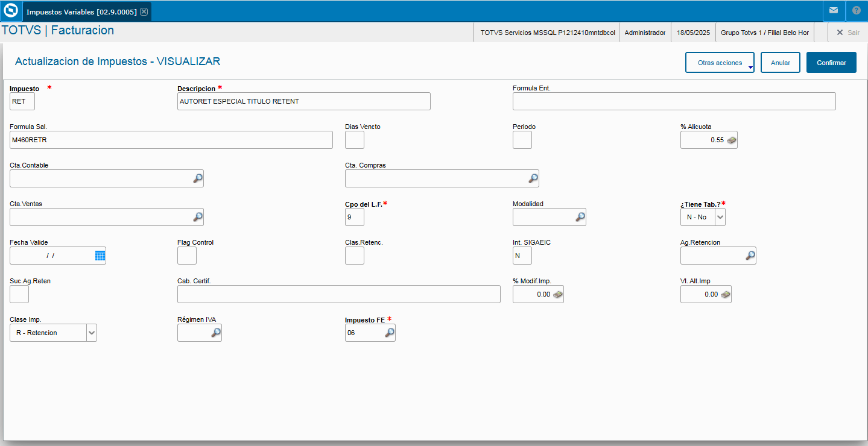
Task: Click the Int. SIGAEIC field
Action: 522,256
